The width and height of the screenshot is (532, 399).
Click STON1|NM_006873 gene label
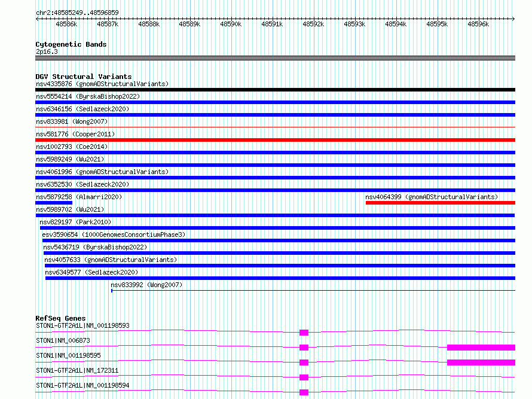pos(63,340)
